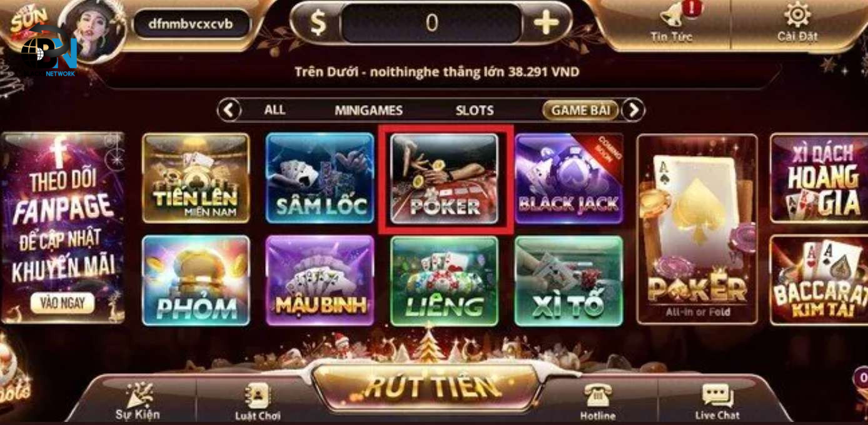The image size is (868, 425).
Task: Select the GAME BÀI tab
Action: coord(580,111)
